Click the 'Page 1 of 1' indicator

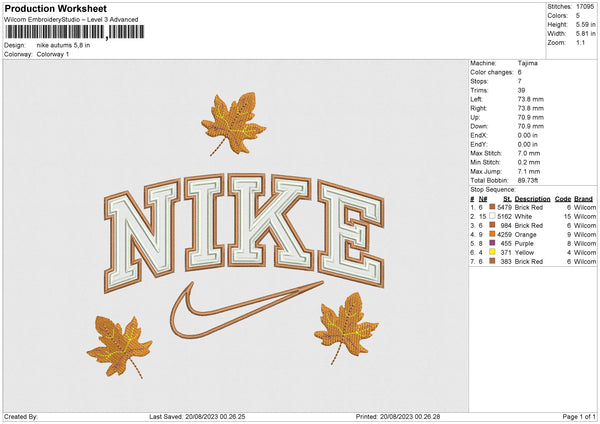pyautogui.click(x=579, y=417)
